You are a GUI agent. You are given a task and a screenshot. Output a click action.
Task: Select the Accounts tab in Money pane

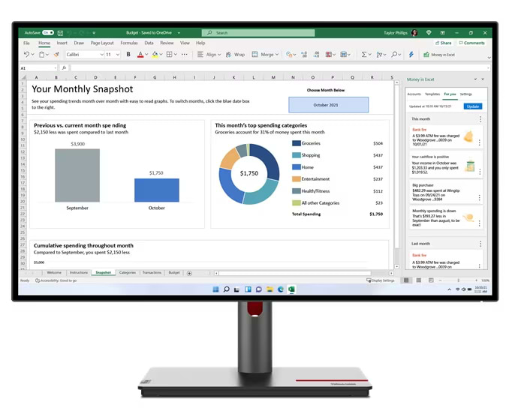point(414,94)
